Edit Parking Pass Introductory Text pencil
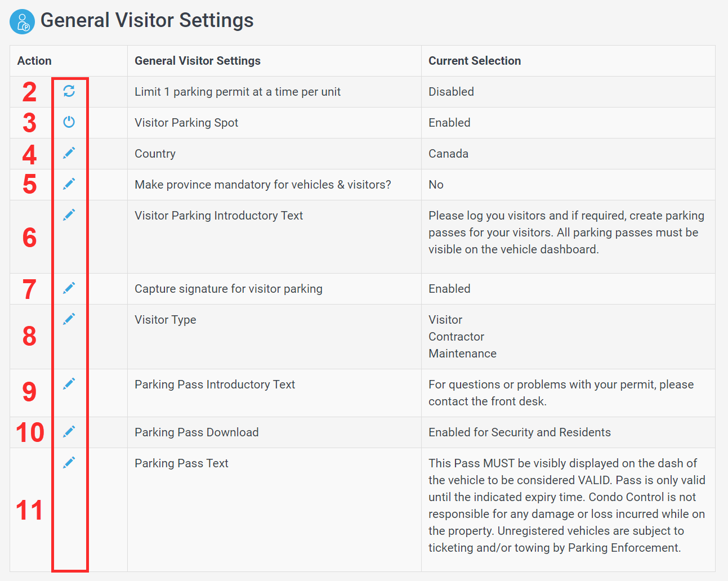728x581 pixels. point(69,383)
